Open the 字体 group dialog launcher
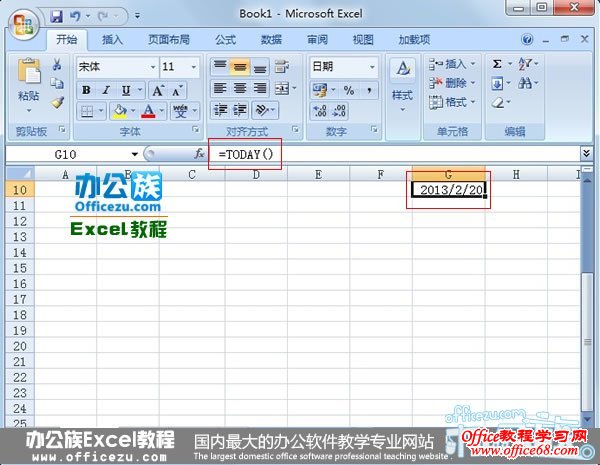This screenshot has height=465, width=600. 196,130
